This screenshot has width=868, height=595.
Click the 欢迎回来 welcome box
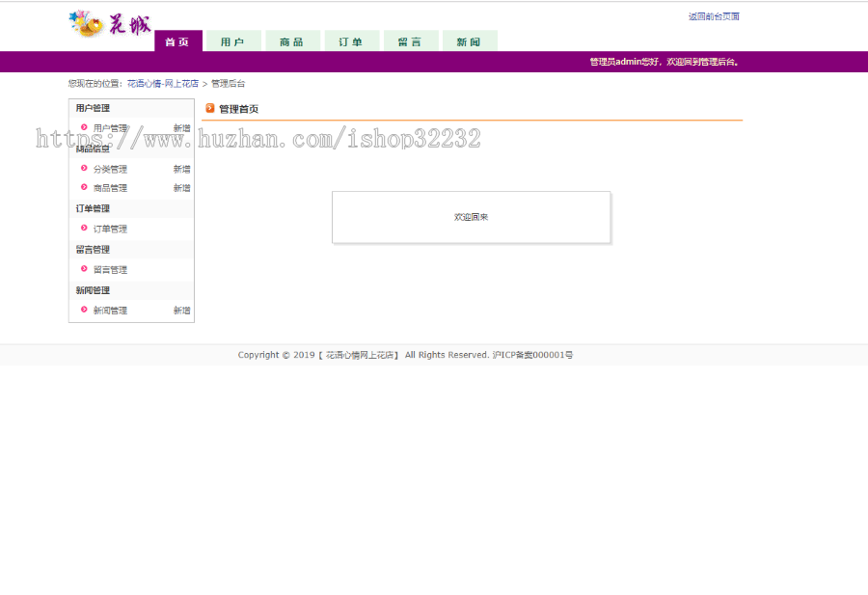click(471, 217)
